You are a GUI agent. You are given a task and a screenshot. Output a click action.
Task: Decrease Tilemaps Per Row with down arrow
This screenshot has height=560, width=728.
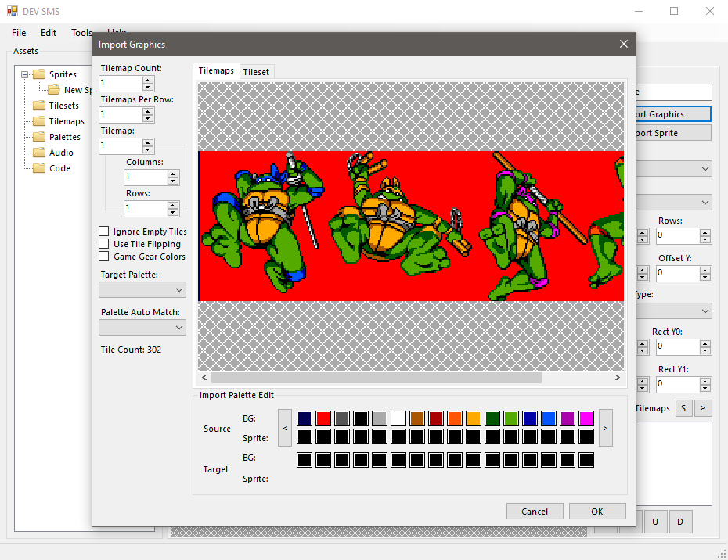tap(148, 118)
